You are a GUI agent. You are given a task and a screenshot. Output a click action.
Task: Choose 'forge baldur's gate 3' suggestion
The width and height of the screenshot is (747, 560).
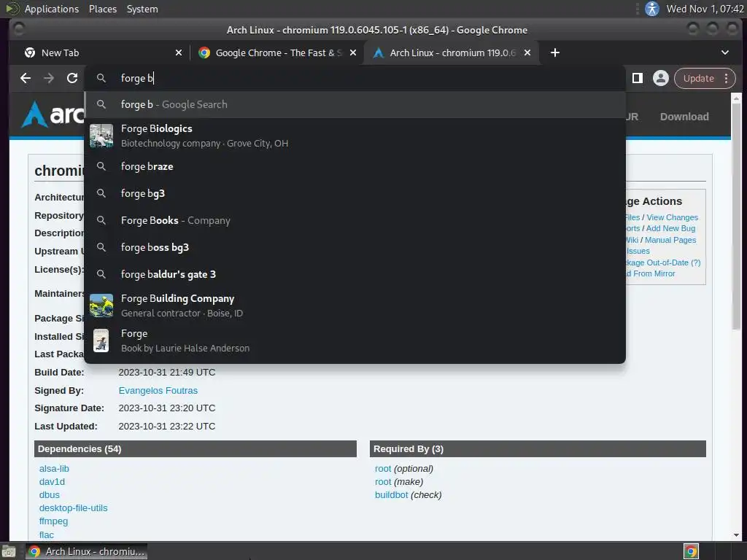tap(355, 274)
